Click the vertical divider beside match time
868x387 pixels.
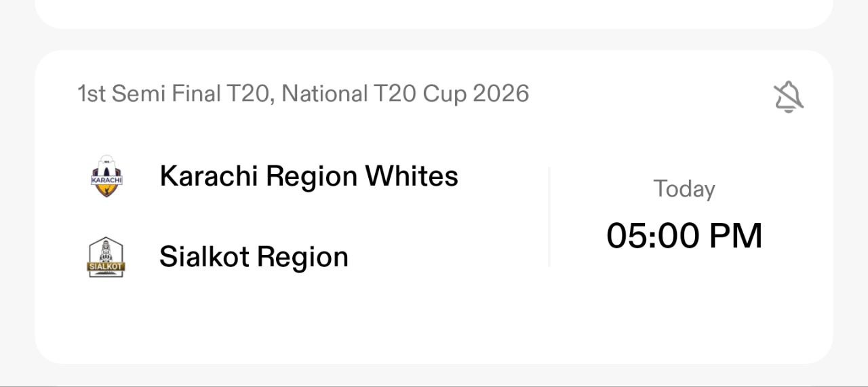click(x=549, y=217)
